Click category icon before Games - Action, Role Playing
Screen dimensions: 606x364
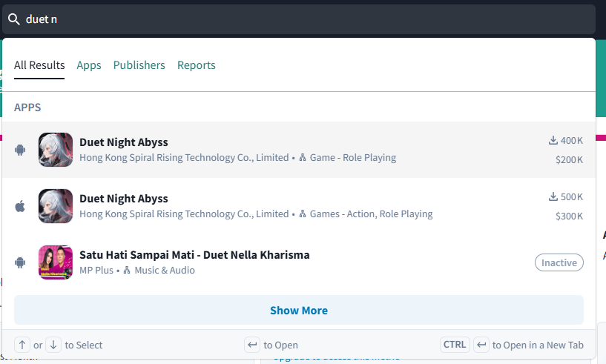303,214
